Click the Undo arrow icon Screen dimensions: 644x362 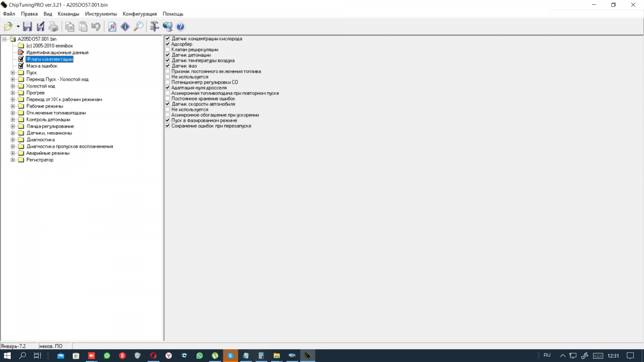point(96,26)
